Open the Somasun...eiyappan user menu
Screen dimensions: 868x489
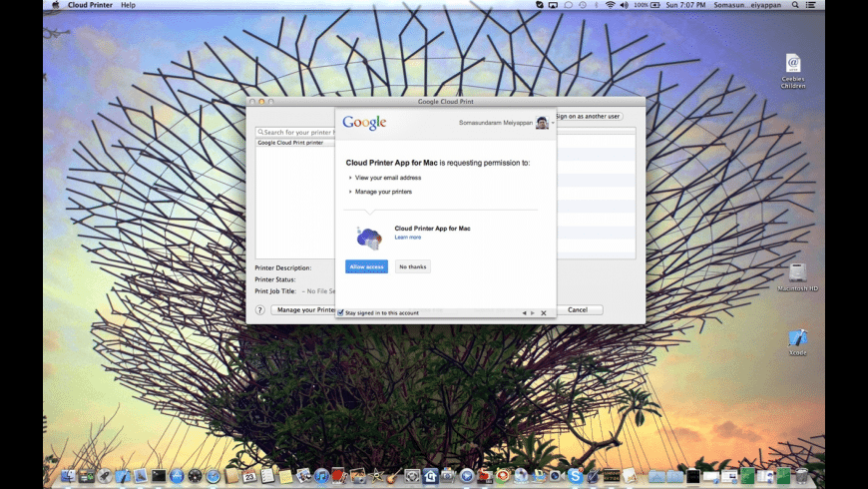[748, 5]
